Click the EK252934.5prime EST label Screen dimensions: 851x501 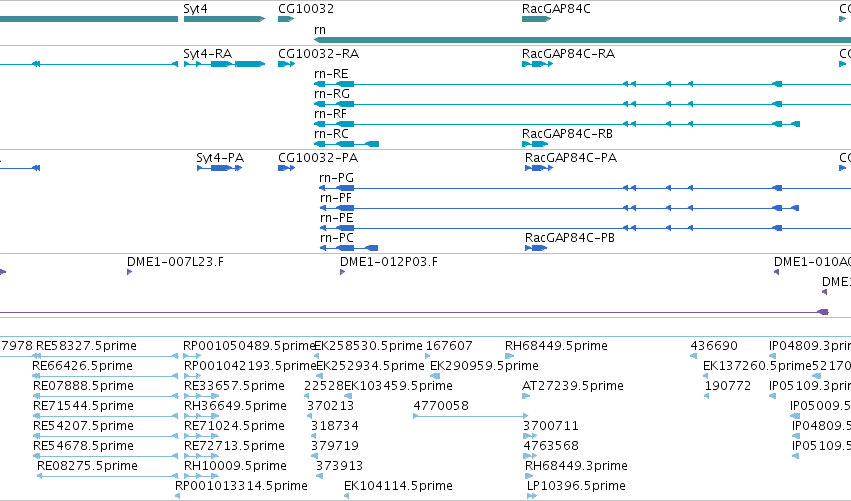coord(370,366)
